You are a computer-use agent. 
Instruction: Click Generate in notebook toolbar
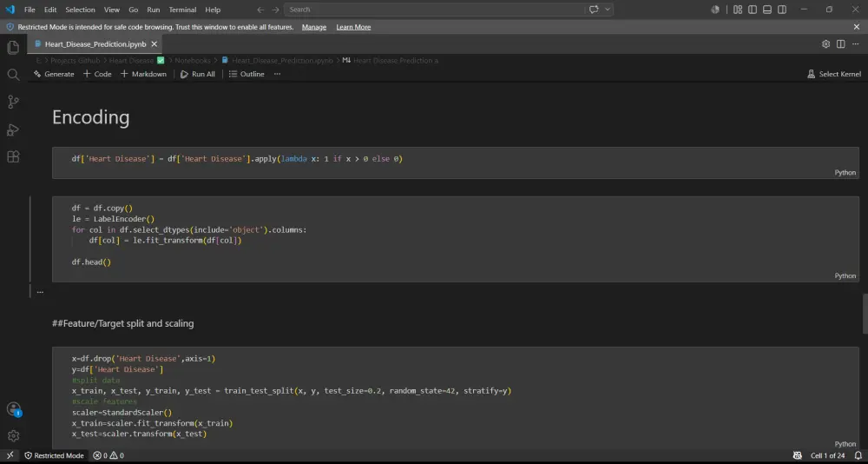pyautogui.click(x=54, y=74)
